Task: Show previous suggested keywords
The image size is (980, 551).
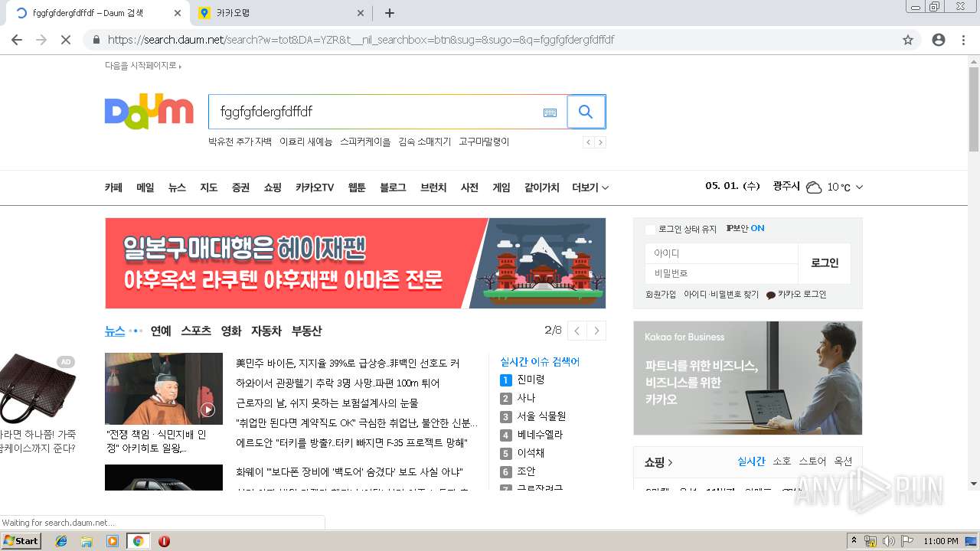Action: (x=588, y=142)
